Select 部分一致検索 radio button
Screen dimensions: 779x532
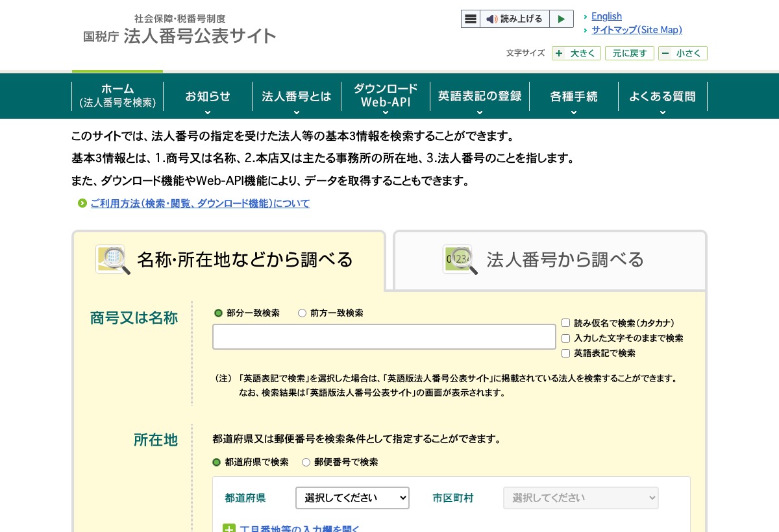218,313
